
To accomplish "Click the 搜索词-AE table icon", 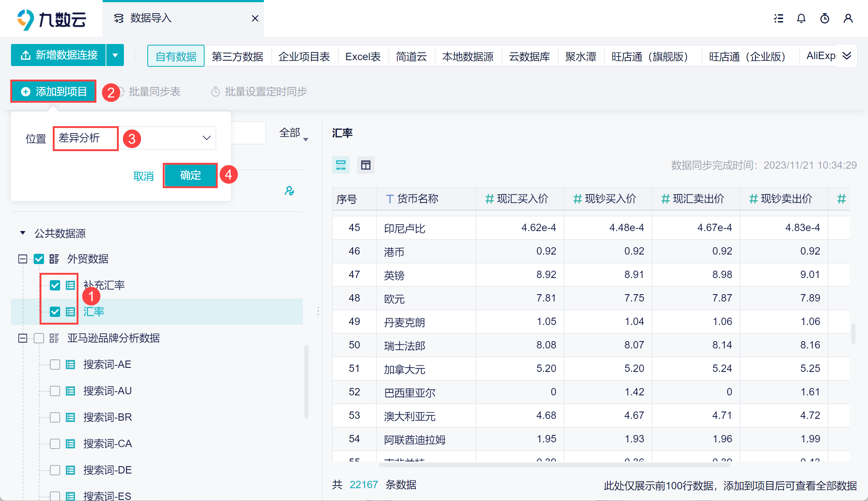I will [x=70, y=365].
